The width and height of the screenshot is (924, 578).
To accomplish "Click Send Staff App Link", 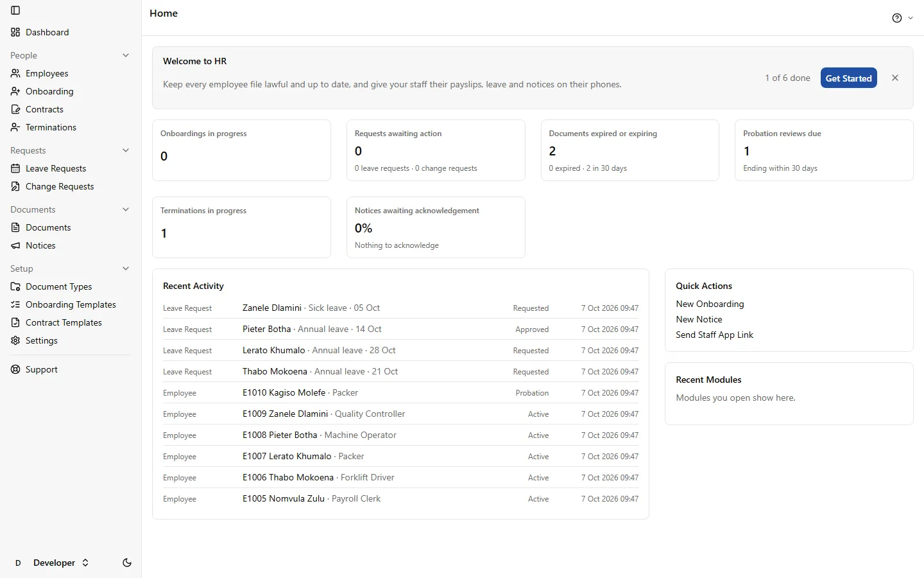I will [714, 335].
